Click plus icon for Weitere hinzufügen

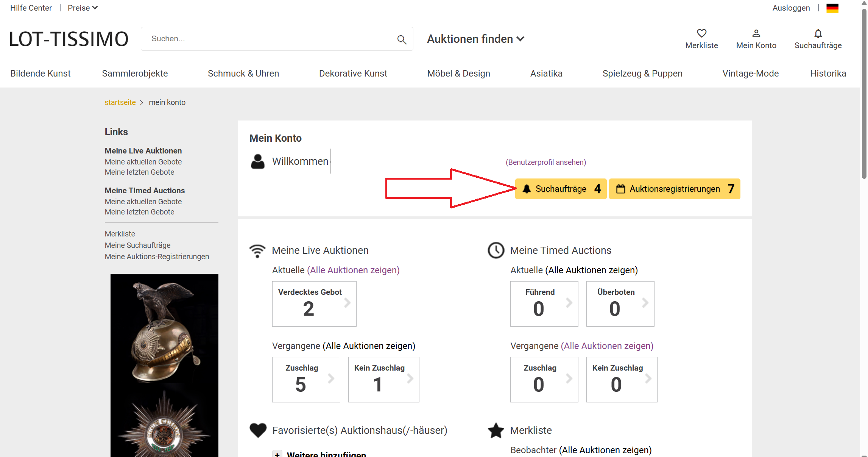(277, 454)
